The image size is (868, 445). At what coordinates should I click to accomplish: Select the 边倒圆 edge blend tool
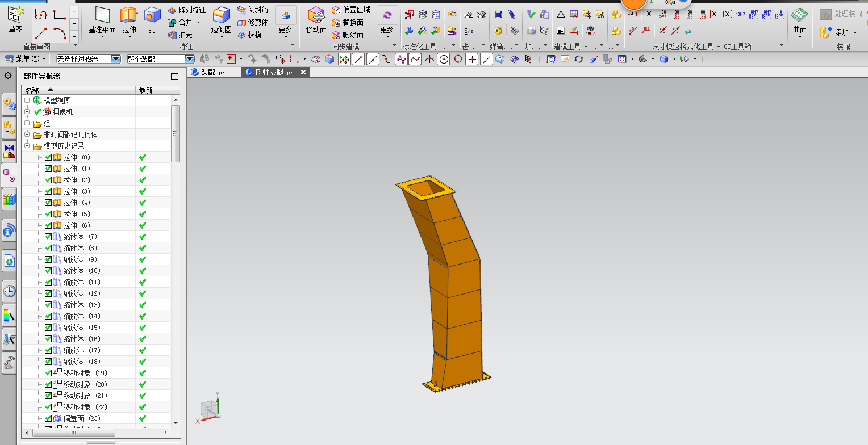222,20
